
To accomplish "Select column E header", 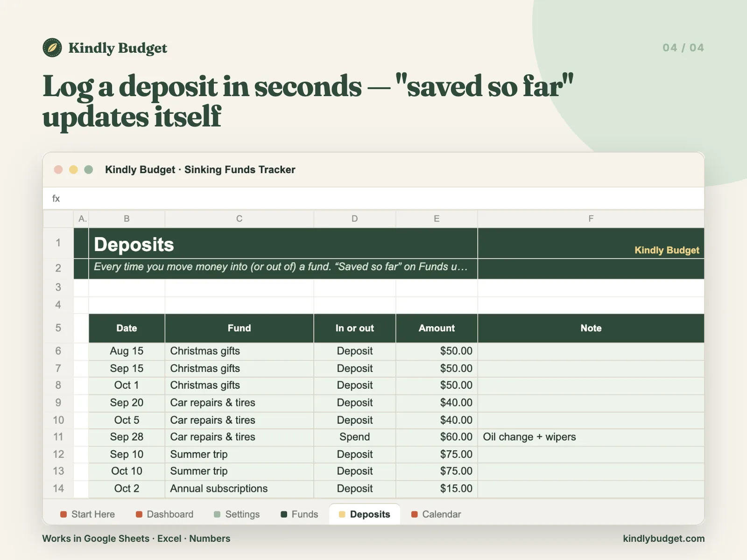I will [437, 219].
